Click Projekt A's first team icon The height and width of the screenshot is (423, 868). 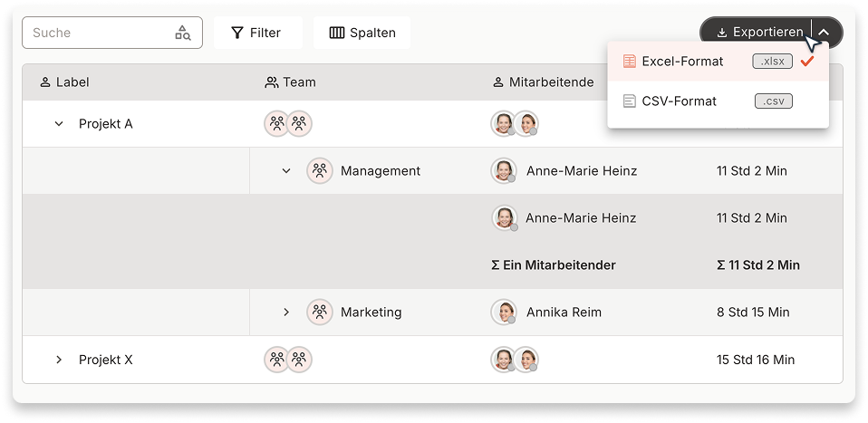(x=276, y=123)
